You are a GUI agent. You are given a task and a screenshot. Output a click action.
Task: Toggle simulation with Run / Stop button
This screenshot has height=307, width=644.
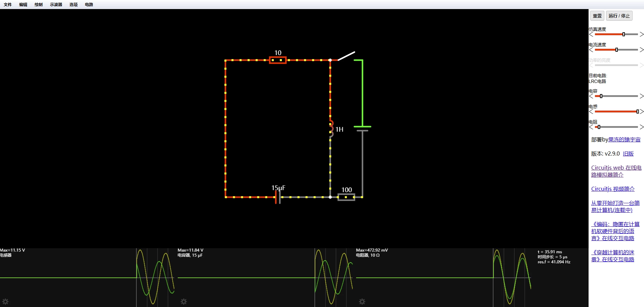[619, 16]
